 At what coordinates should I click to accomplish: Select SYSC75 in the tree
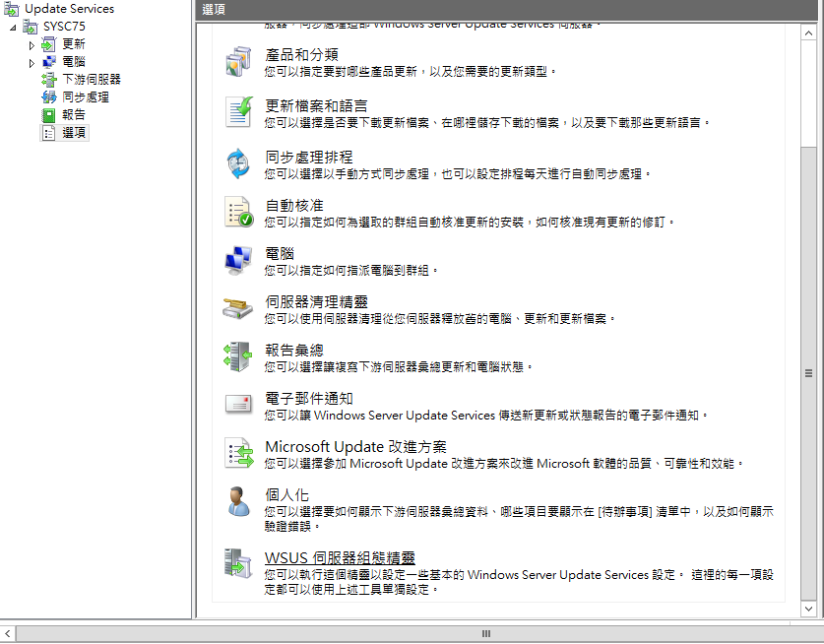pyautogui.click(x=64, y=27)
